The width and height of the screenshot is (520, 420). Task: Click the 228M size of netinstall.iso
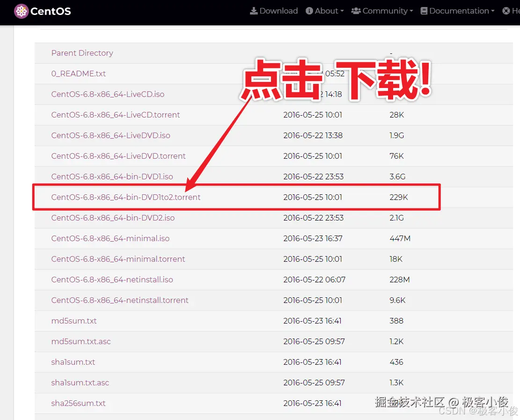[x=400, y=280]
